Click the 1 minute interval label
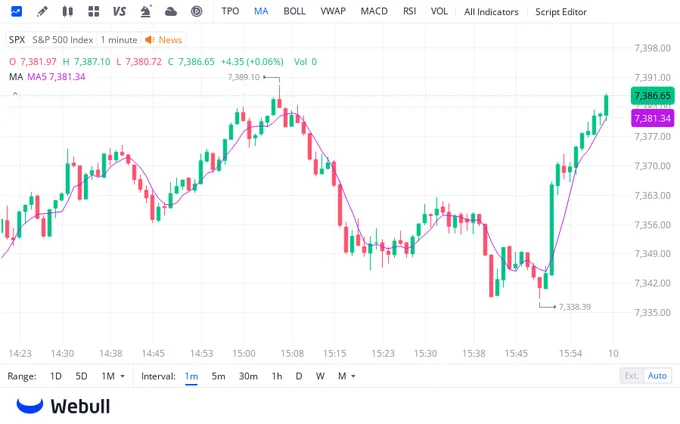This screenshot has width=680, height=424. (x=119, y=40)
